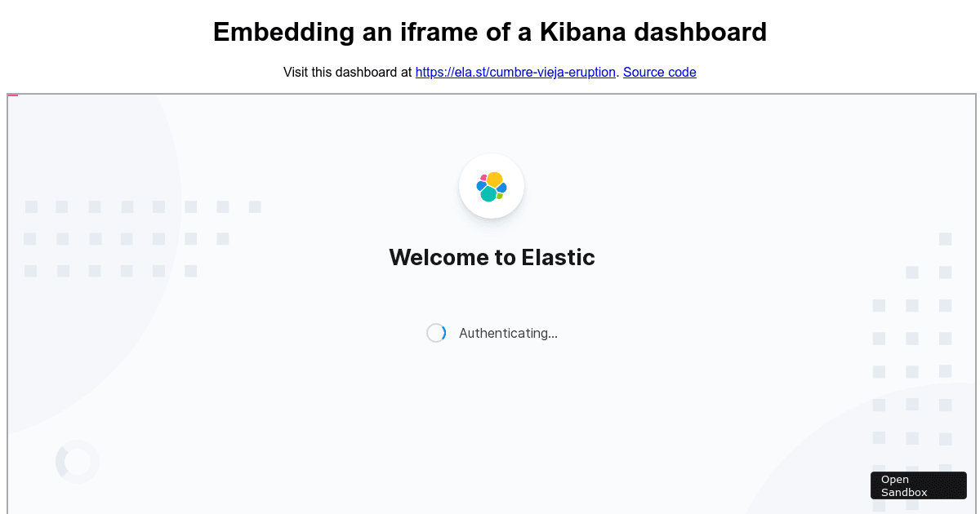
Task: Click the spinner icon beside Authenticating text
Action: click(x=436, y=333)
